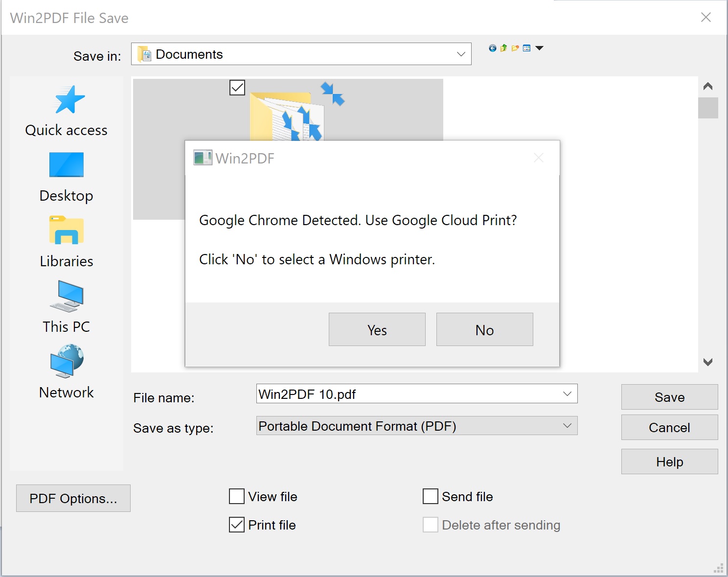Open the view options dropdown arrow

pyautogui.click(x=539, y=48)
